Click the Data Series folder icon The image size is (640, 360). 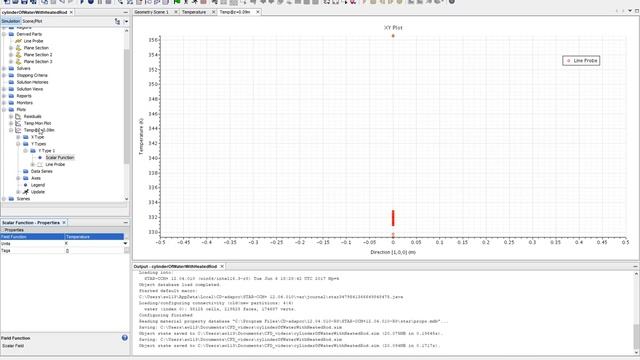pyautogui.click(x=26, y=171)
